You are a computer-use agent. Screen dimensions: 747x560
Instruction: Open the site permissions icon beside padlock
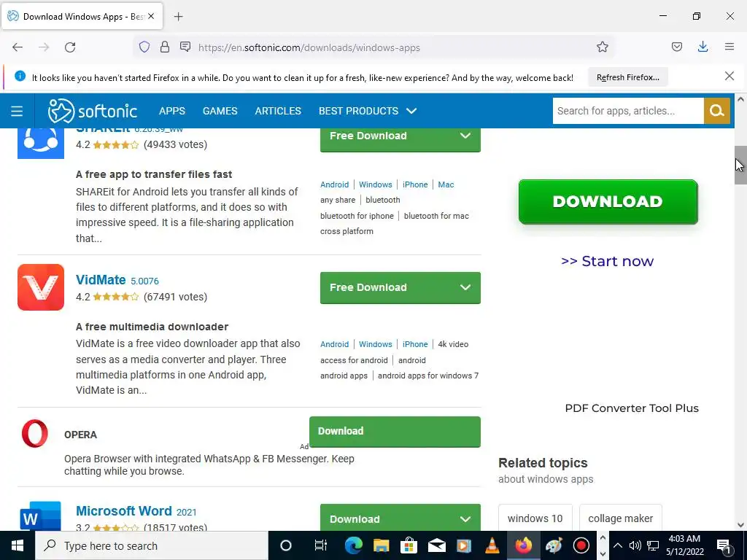[185, 47]
